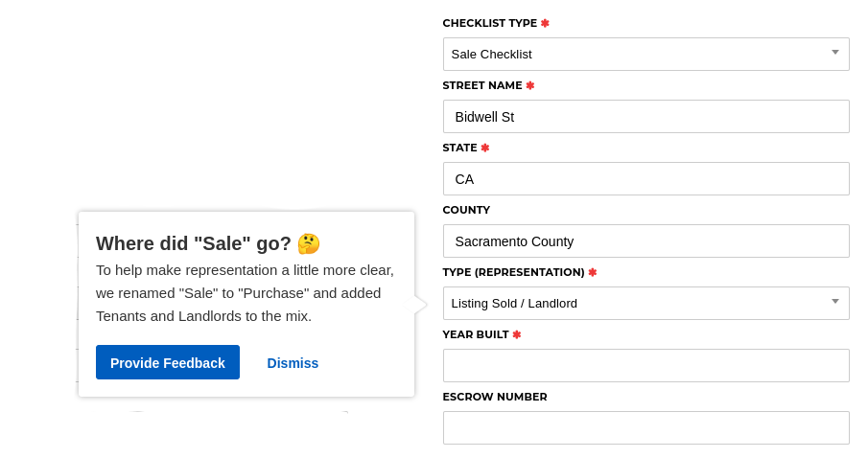Image resolution: width=868 pixels, height=458 pixels.
Task: Click the red asterisk beside Street Name
Action: click(530, 85)
